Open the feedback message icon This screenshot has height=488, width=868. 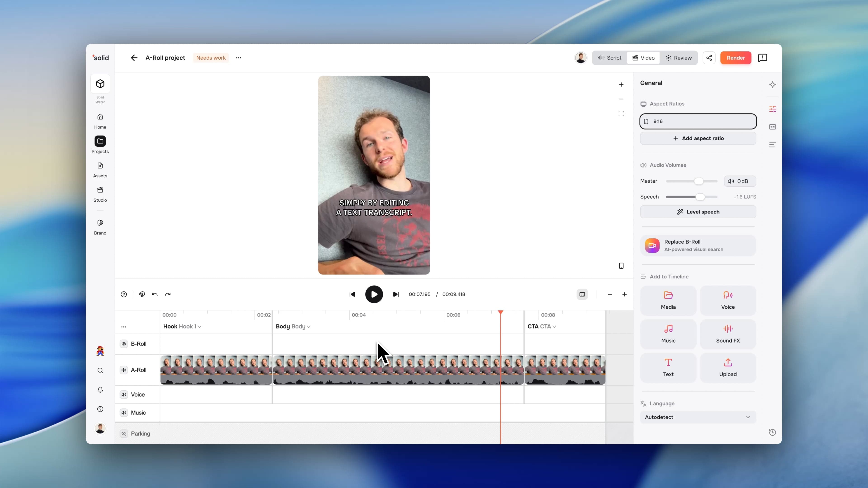tap(762, 58)
